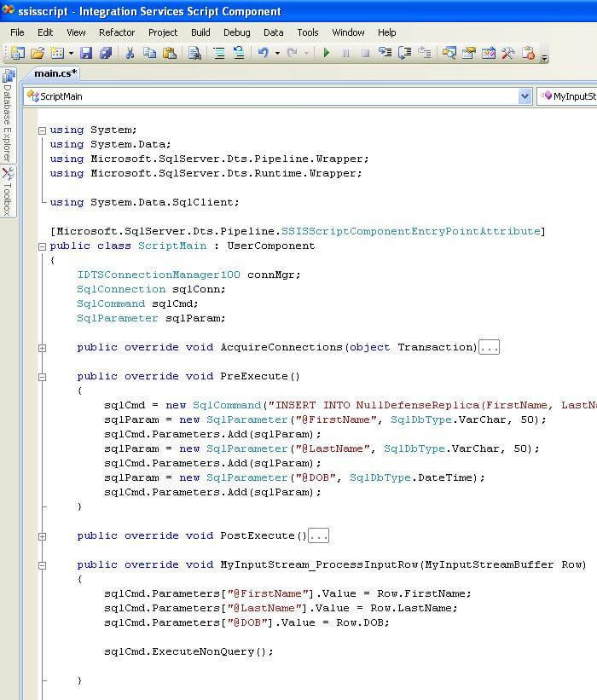Click the Cut scissors icon
Viewport: 597px width, 700px height.
pyautogui.click(x=130, y=53)
